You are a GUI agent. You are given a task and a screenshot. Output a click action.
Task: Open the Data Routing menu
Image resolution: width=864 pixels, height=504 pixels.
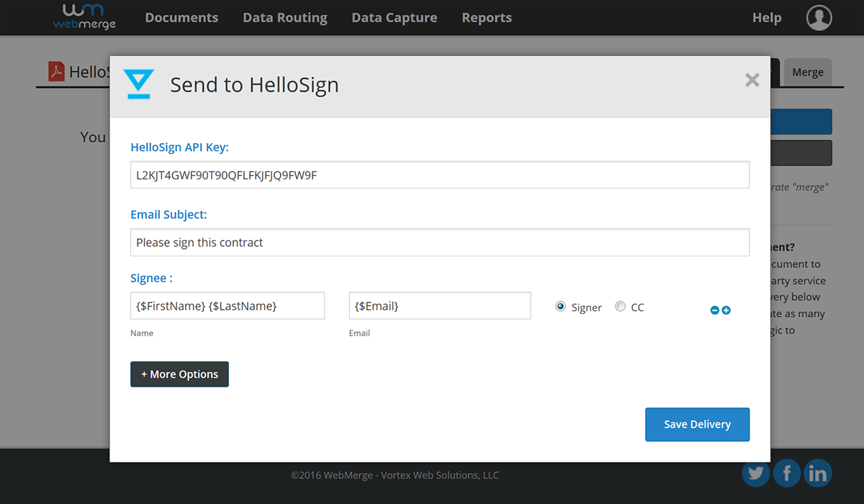pos(285,18)
